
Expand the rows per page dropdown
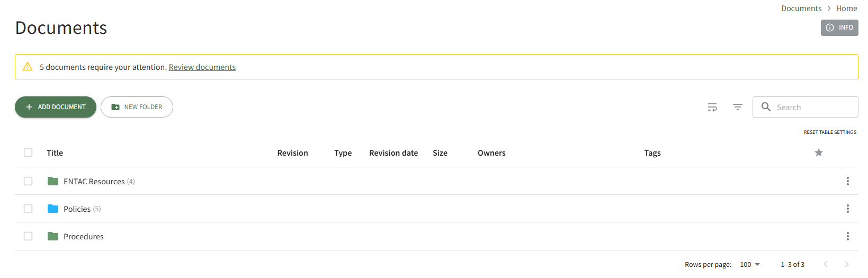[750, 264]
